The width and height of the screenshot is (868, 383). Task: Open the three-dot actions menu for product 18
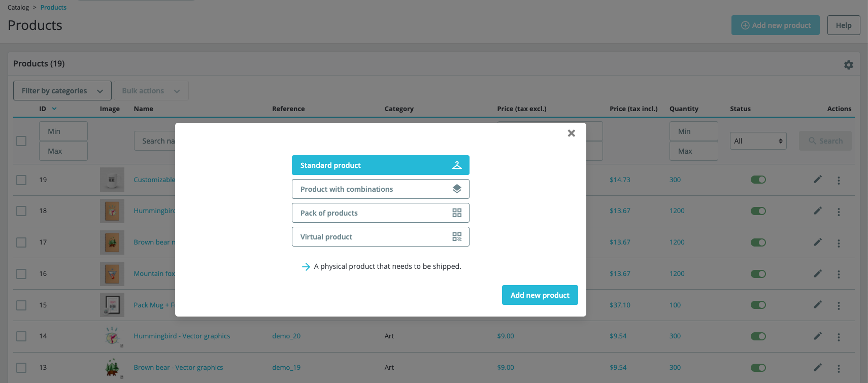tap(839, 212)
